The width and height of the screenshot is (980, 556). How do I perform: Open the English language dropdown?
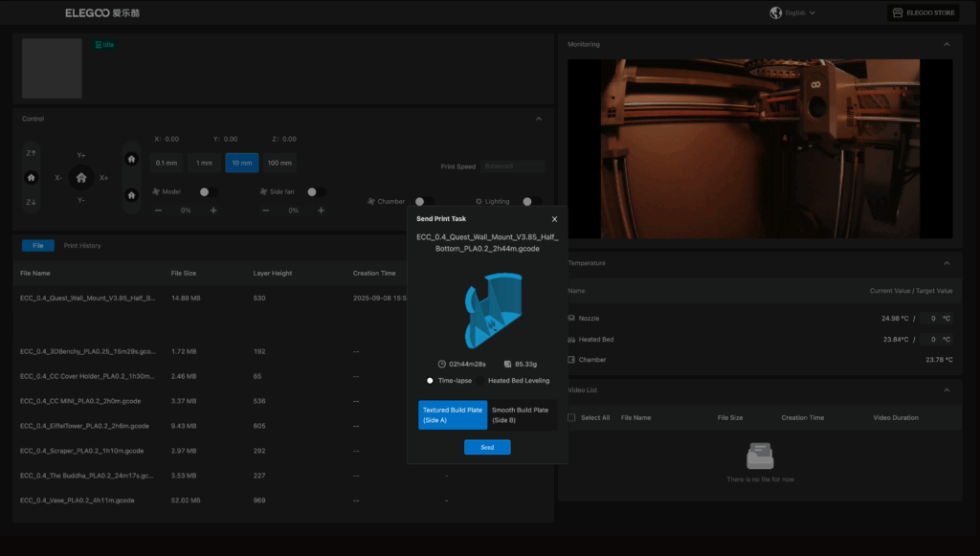tap(800, 12)
